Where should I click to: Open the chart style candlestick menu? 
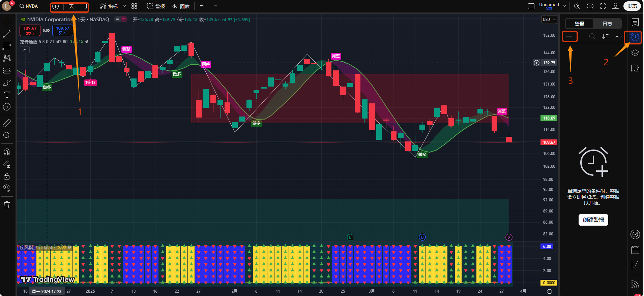[86, 6]
